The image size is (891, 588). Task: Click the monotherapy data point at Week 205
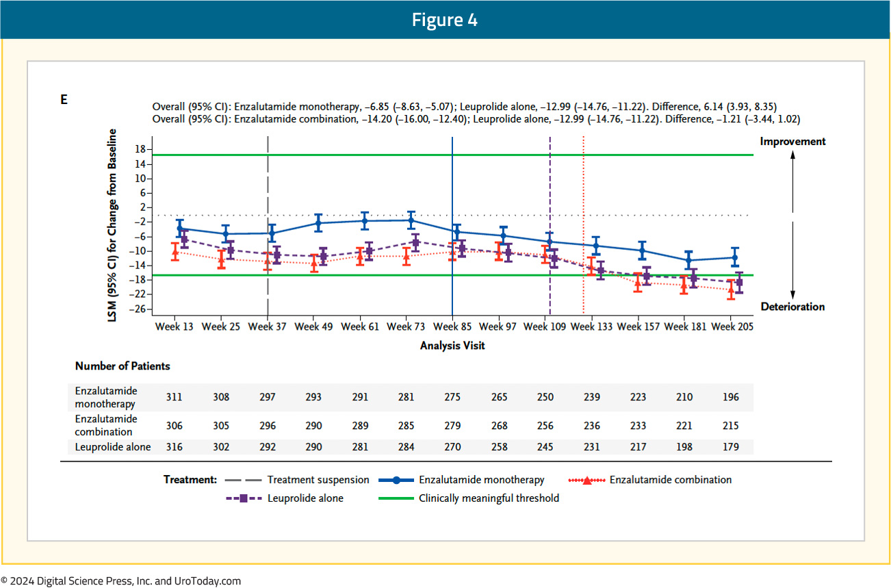point(735,257)
